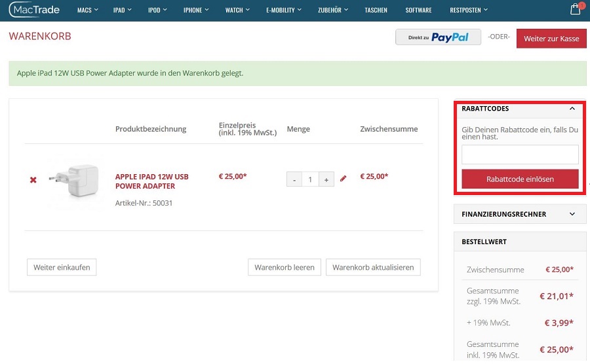Click the WARENKORB page heading

point(40,36)
